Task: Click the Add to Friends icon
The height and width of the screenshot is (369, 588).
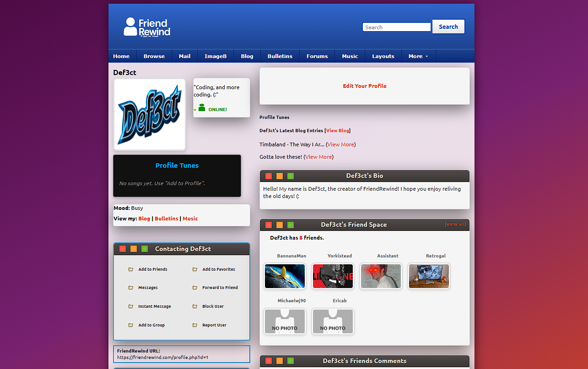Action: coord(131,269)
